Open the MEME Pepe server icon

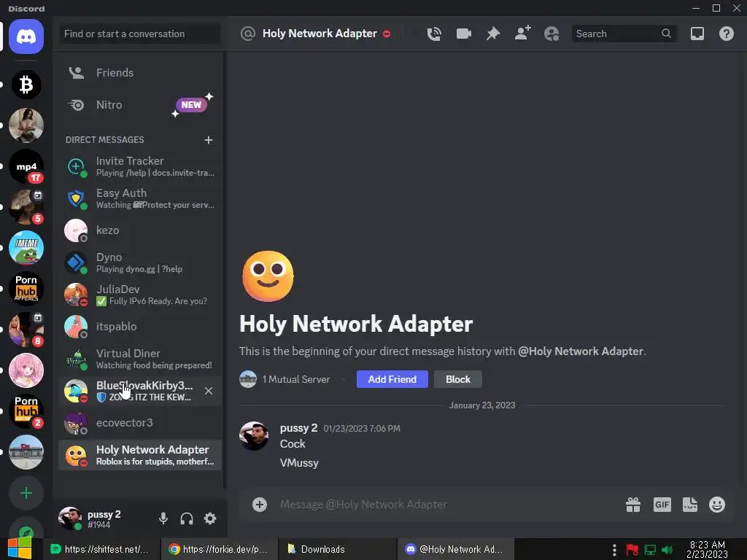click(x=26, y=248)
